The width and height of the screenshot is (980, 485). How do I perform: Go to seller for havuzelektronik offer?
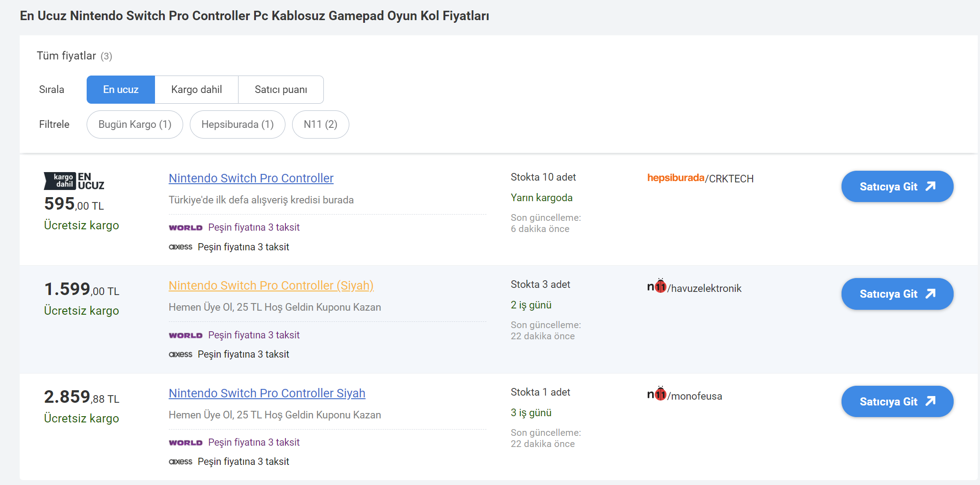coord(897,294)
